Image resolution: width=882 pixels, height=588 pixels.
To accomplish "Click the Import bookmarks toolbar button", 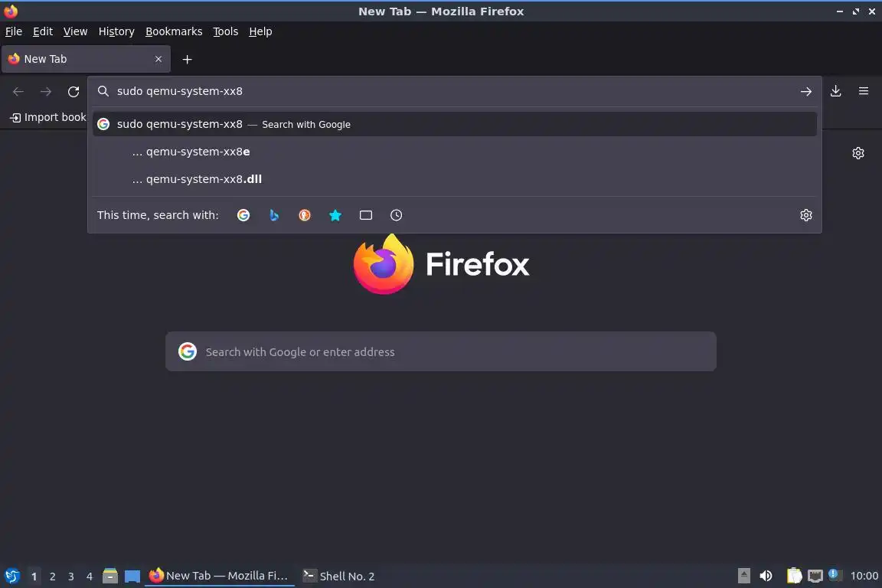I will 47,117.
